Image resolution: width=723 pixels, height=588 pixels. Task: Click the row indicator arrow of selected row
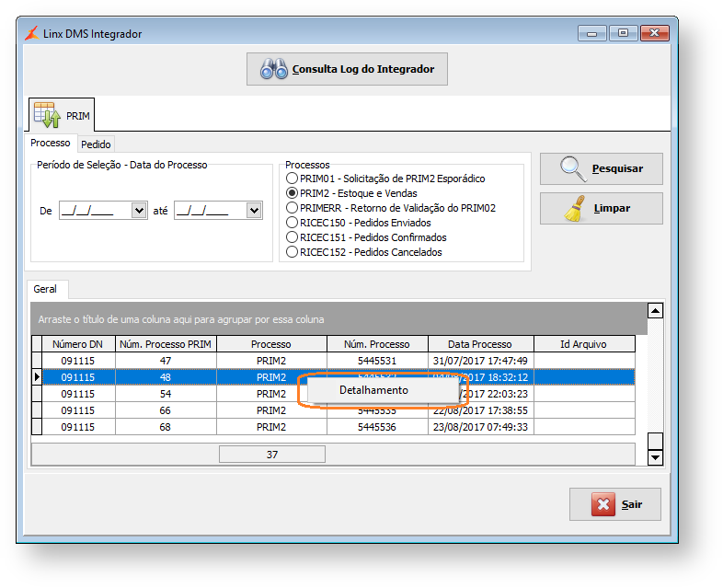tap(37, 377)
